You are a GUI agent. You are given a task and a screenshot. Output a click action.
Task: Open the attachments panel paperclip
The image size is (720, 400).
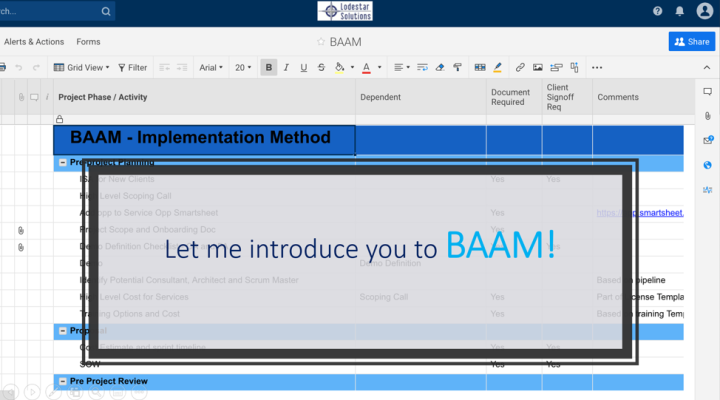click(x=708, y=116)
